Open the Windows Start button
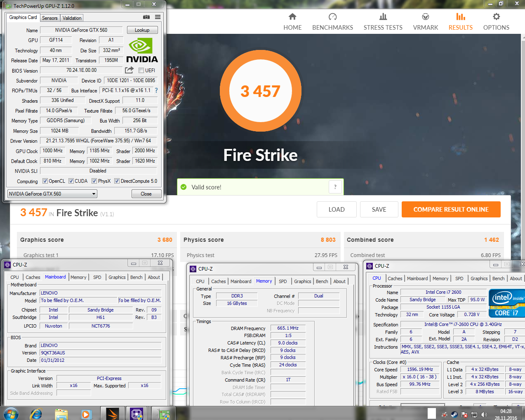 11,413
